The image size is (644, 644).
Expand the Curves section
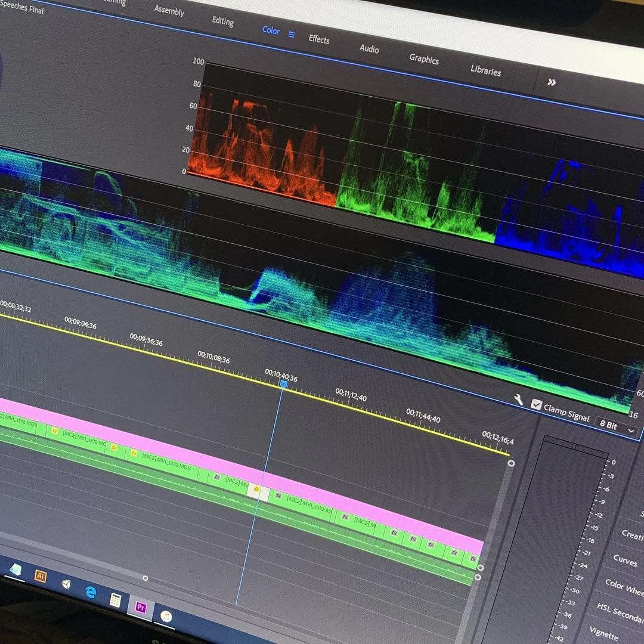pos(625,560)
